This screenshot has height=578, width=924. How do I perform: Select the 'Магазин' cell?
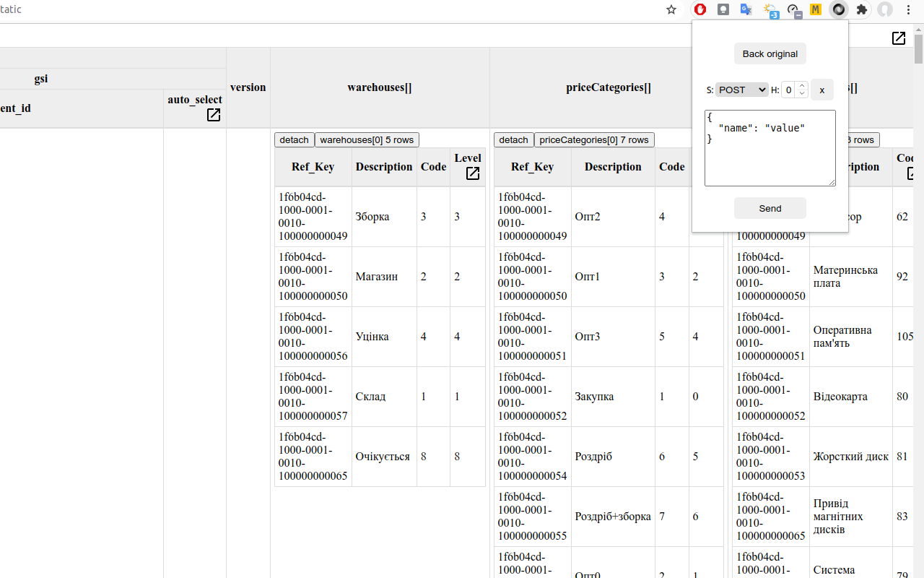[384, 277]
